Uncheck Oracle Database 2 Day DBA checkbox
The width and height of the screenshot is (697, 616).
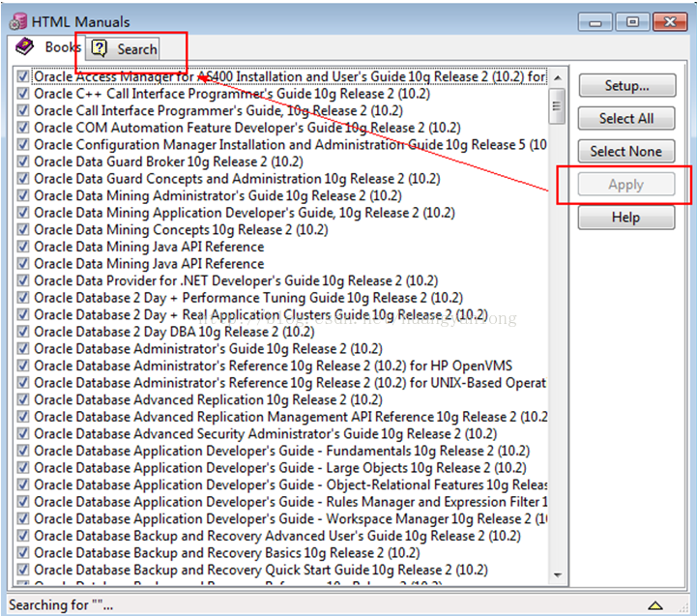click(x=22, y=332)
